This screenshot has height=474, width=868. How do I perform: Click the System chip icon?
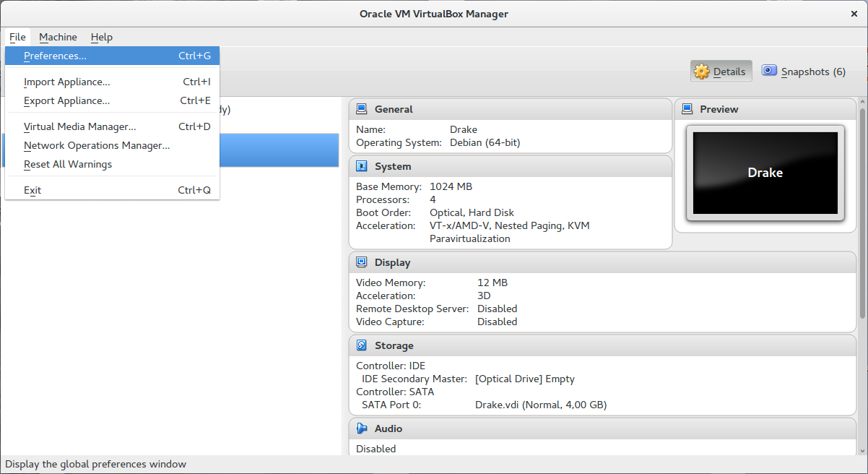coord(362,166)
